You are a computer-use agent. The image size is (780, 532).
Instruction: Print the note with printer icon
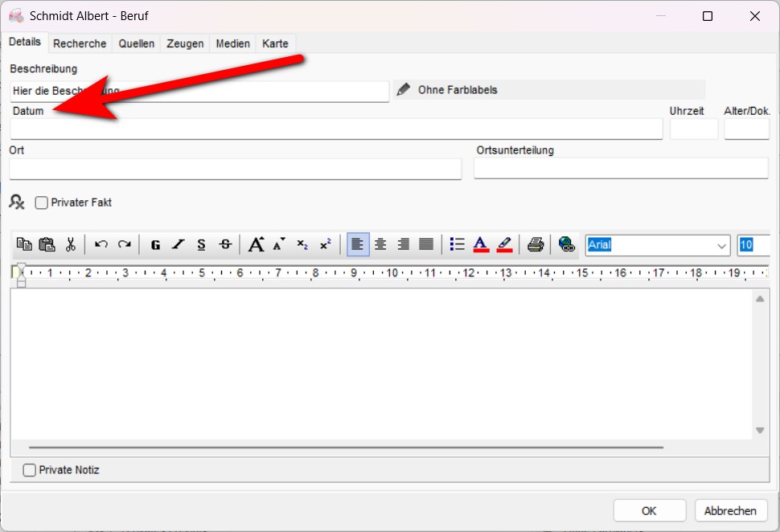click(x=536, y=245)
